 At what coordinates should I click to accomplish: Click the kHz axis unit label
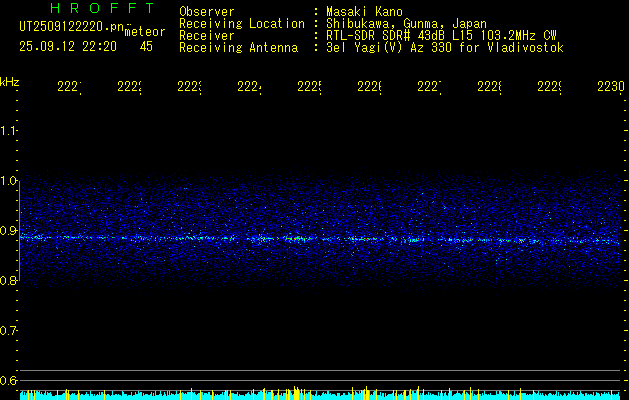click(x=9, y=82)
